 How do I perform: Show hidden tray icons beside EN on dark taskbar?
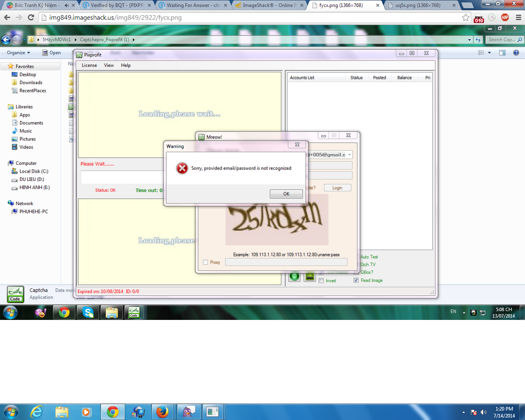tap(464, 313)
